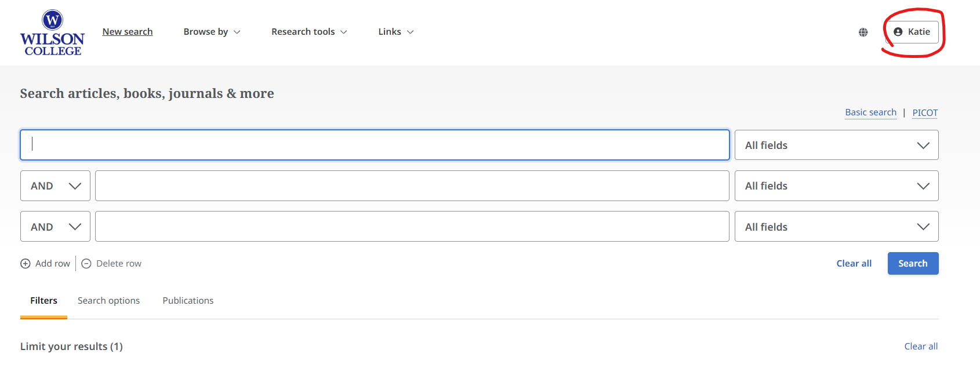Screen dimensions: 980x368
Task: Expand the Research tools menu
Action: (x=309, y=32)
